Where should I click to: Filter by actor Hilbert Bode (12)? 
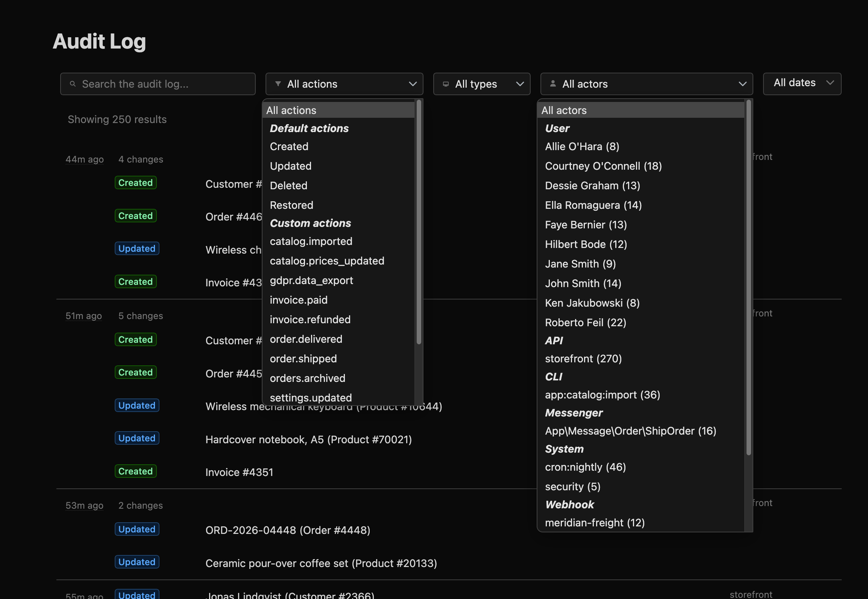point(641,244)
